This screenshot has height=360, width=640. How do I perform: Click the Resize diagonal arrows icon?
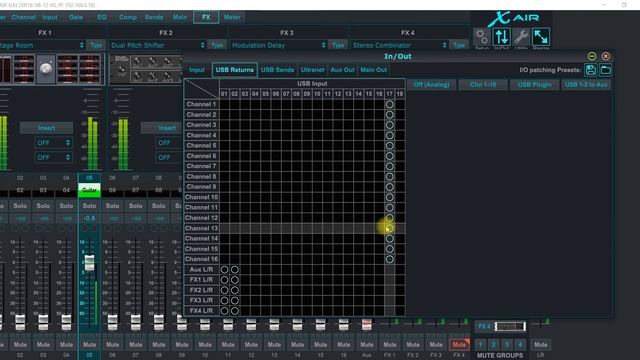pyautogui.click(x=541, y=38)
